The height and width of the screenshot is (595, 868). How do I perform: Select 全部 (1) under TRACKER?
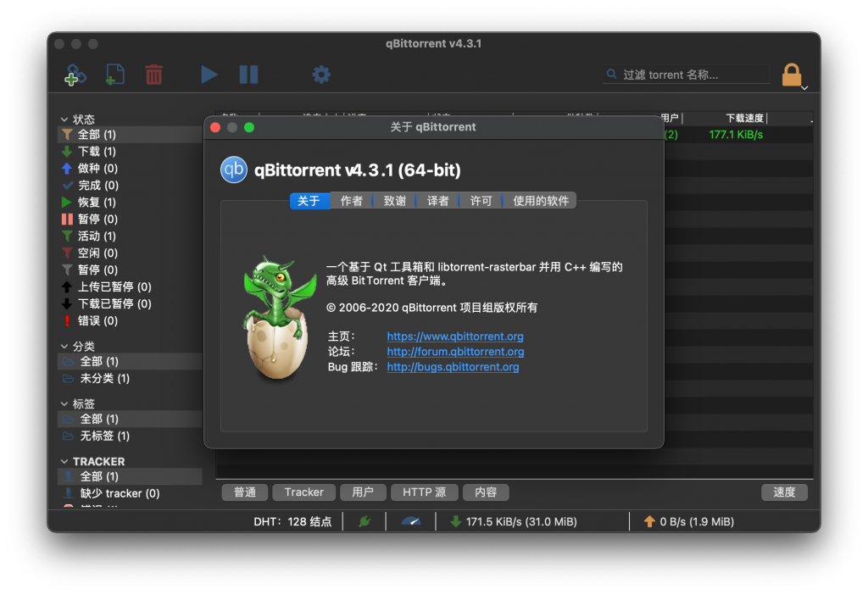pyautogui.click(x=130, y=476)
